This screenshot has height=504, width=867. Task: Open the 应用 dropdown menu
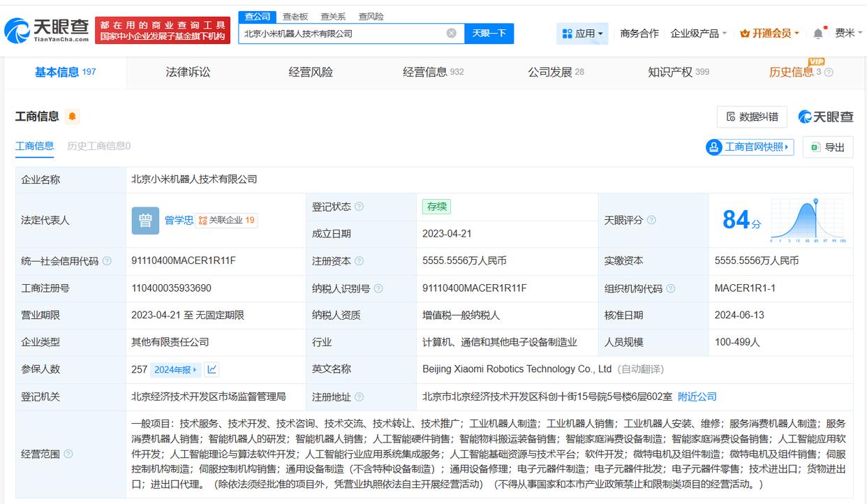click(x=582, y=34)
